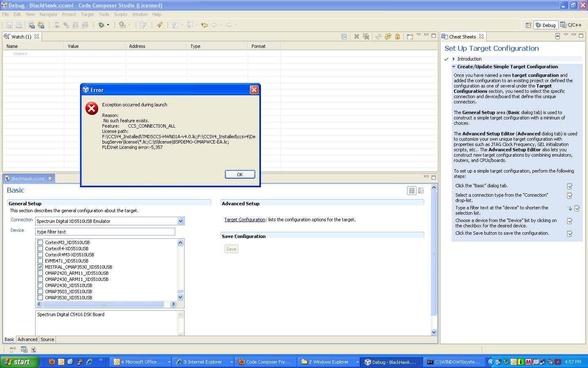
Task: Open the Debug launch dropdown arrow
Action: click(x=108, y=25)
